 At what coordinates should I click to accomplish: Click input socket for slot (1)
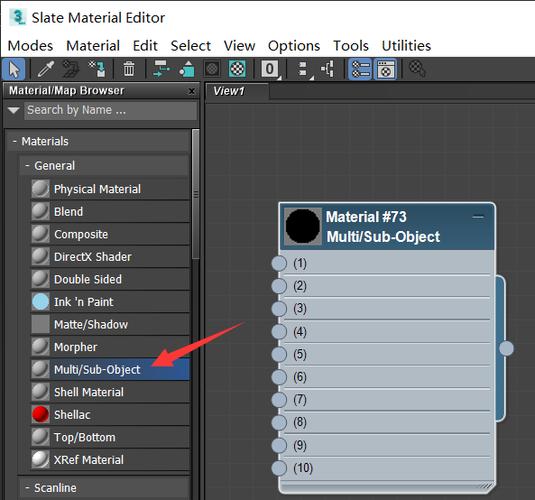(x=279, y=263)
